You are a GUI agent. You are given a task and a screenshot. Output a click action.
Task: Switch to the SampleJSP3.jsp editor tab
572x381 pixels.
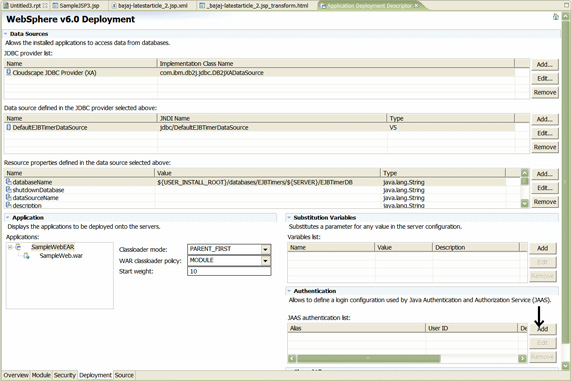pyautogui.click(x=79, y=5)
